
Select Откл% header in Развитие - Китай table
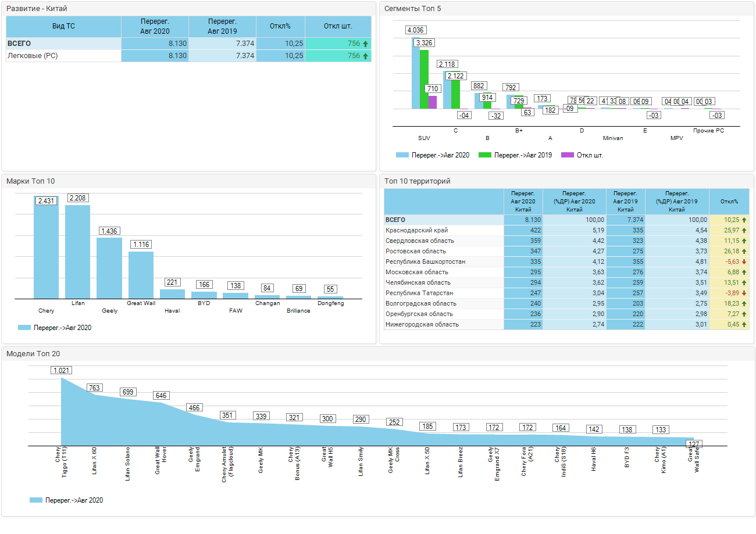[x=280, y=27]
